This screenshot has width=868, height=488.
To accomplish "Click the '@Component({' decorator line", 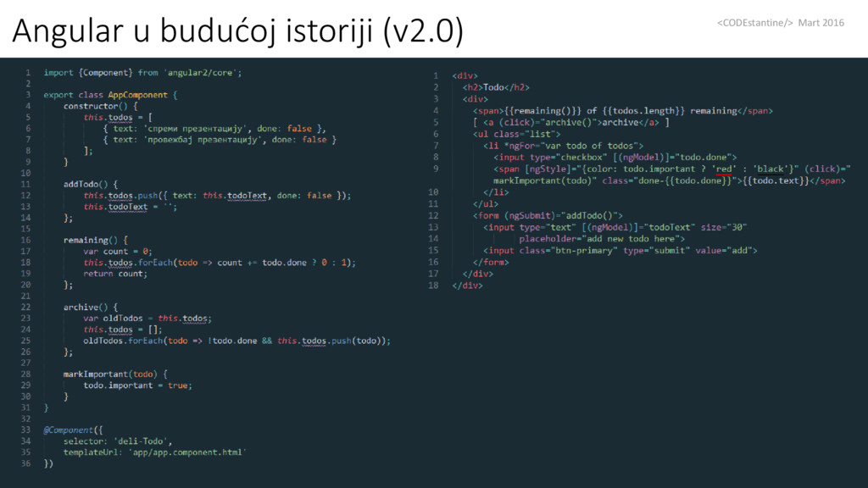I will 73,430.
